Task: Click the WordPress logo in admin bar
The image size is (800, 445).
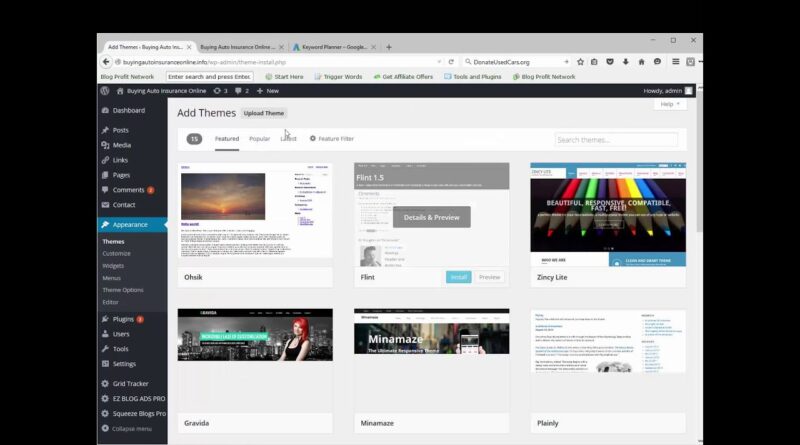Action: click(x=105, y=91)
